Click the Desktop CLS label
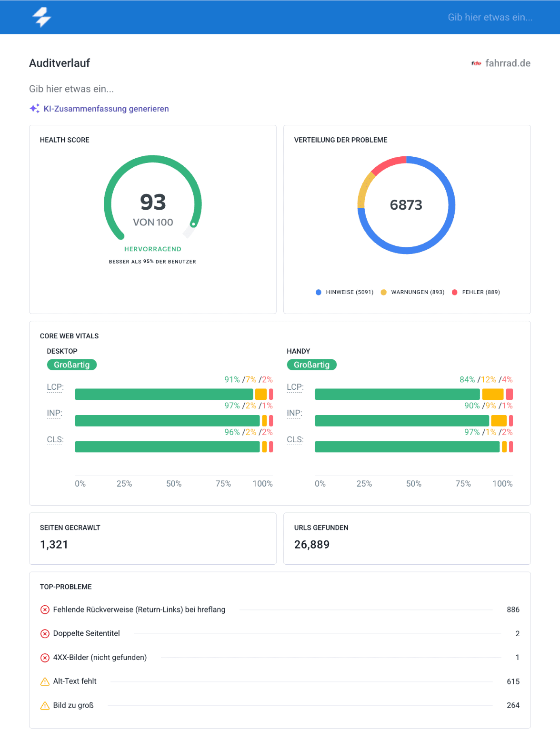The image size is (560, 732). 55,439
